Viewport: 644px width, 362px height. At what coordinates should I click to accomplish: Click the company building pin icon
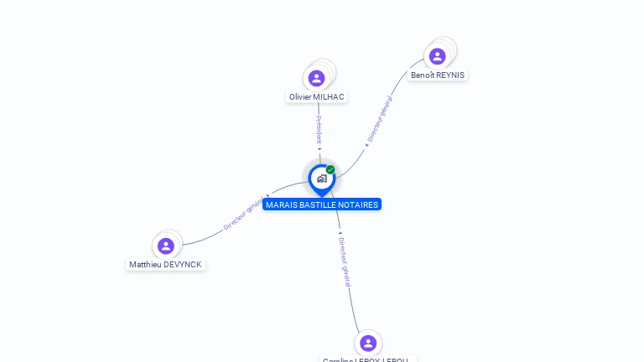click(322, 179)
